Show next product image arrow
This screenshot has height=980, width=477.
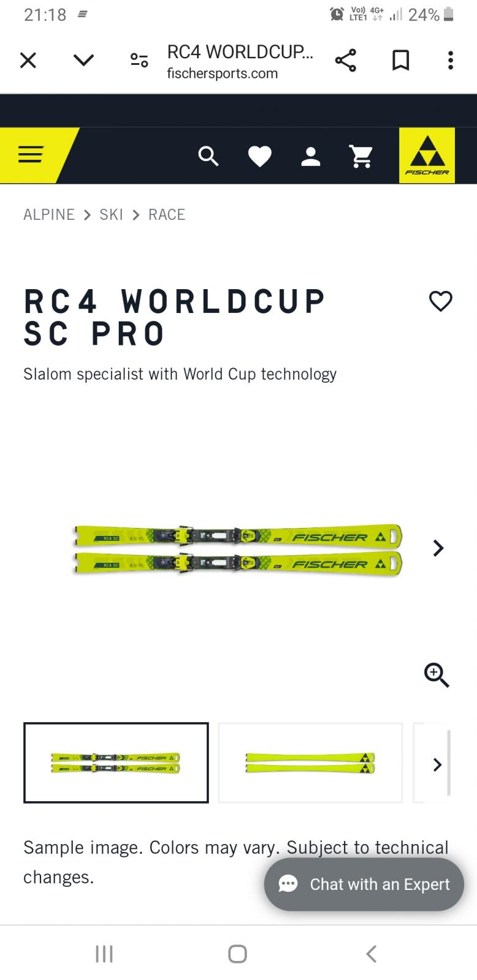click(x=438, y=548)
